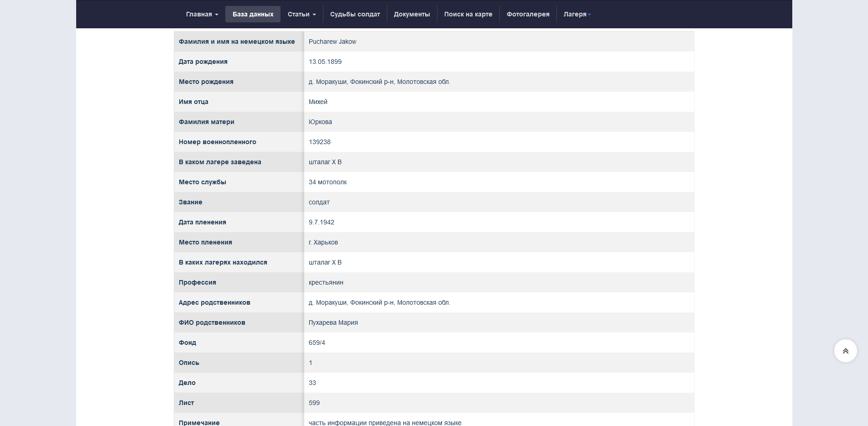868x426 pixels.
Task: Expand the Статьи dropdown menu
Action: (x=301, y=14)
